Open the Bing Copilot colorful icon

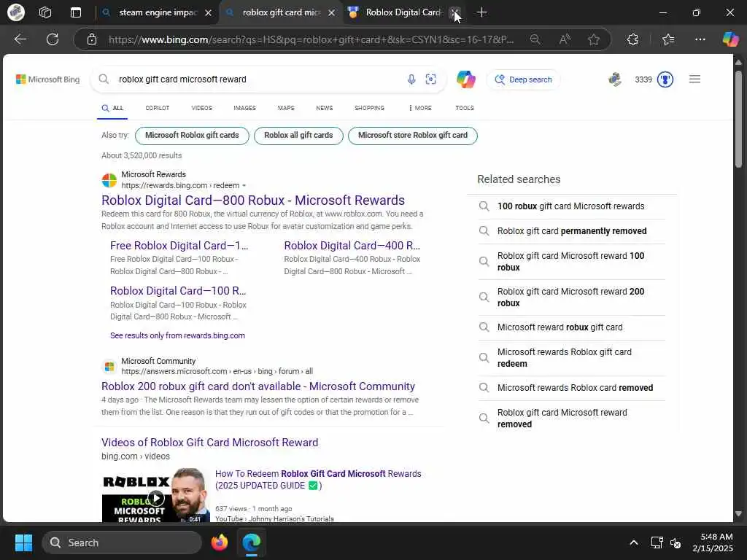click(466, 79)
